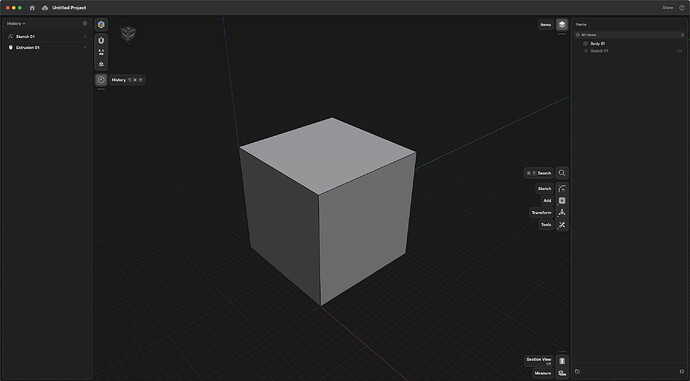This screenshot has height=381, width=690.
Task: Click the Share button
Action: click(668, 7)
